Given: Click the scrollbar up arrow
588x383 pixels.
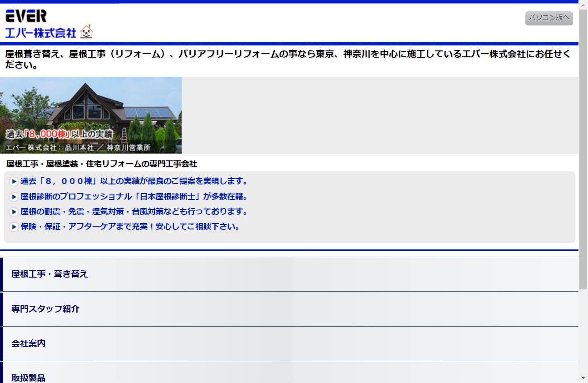Looking at the screenshot, I should point(583,5).
